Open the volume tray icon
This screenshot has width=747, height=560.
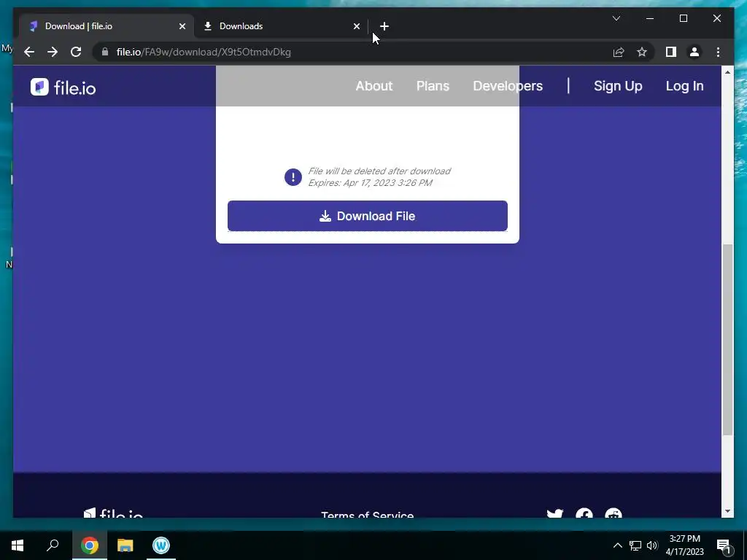pos(652,545)
